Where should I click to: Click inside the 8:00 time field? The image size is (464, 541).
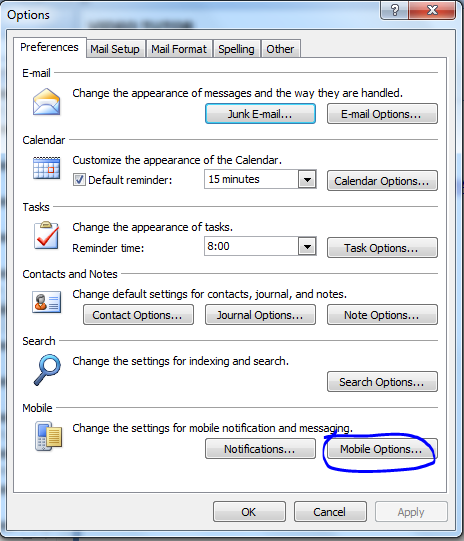point(251,246)
